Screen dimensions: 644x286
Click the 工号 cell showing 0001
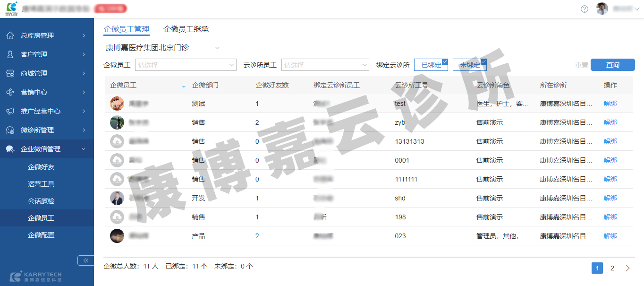pos(402,160)
